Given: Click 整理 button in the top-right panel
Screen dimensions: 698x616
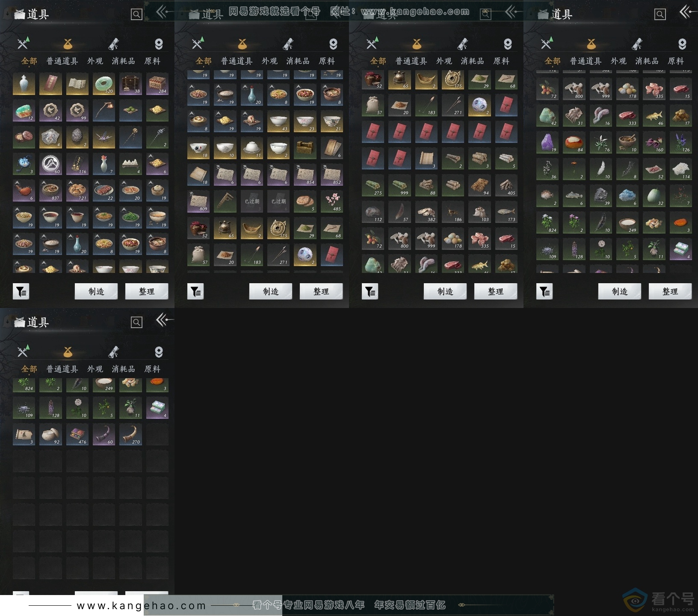Looking at the screenshot, I should pos(670,291).
